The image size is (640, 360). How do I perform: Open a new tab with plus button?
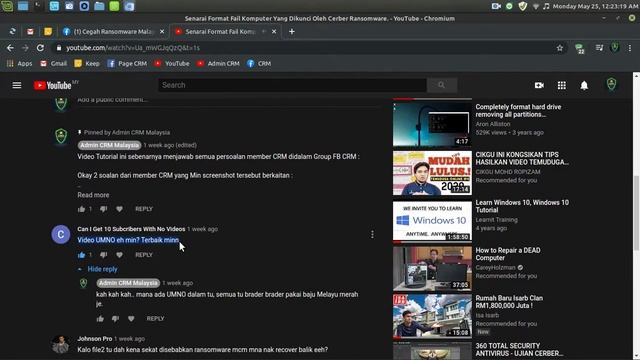coord(291,31)
